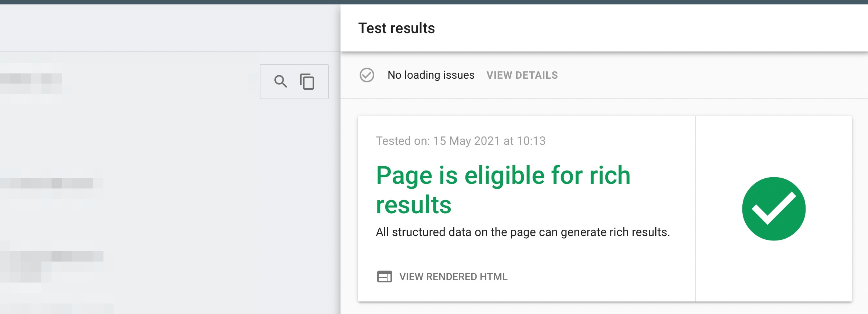Click the word 'results' in the green heading

414,205
